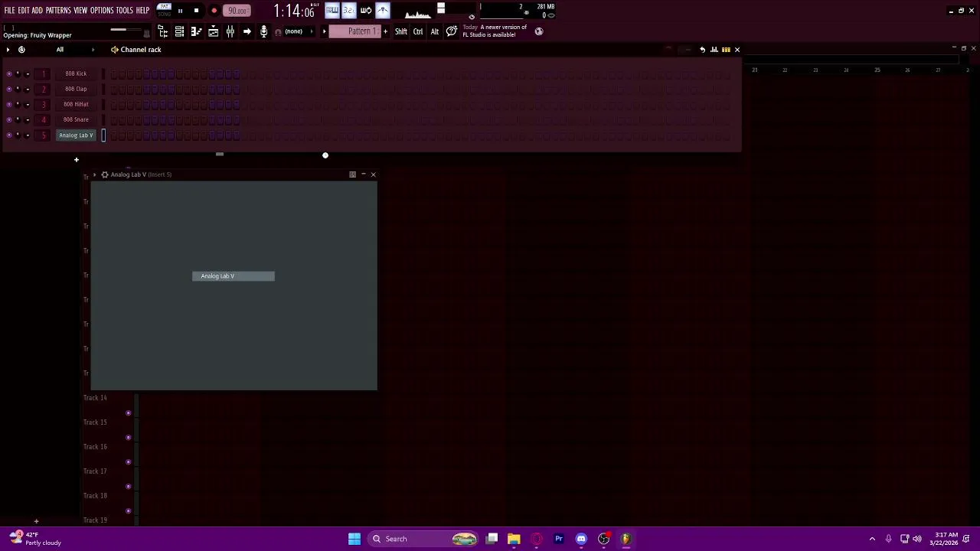Click the Shift key button
980x551 pixels.
[401, 31]
